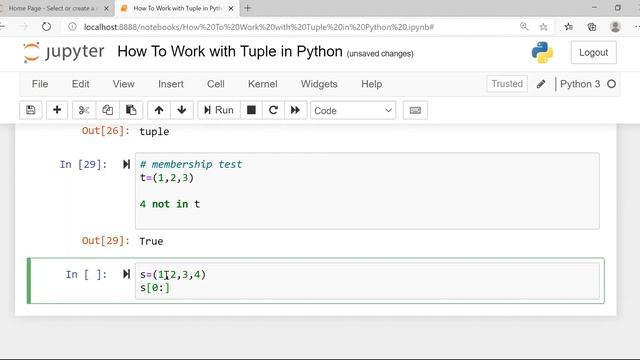The height and width of the screenshot is (360, 640).
Task: Open the cell type Code dropdown
Action: pyautogui.click(x=353, y=110)
